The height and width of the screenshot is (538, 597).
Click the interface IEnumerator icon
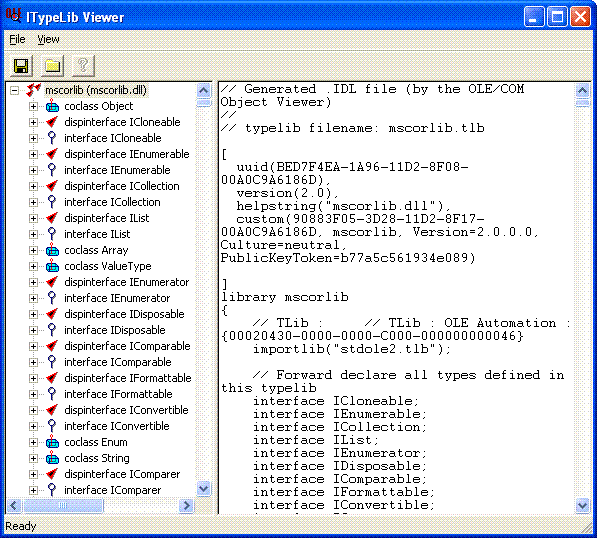pyautogui.click(x=52, y=298)
